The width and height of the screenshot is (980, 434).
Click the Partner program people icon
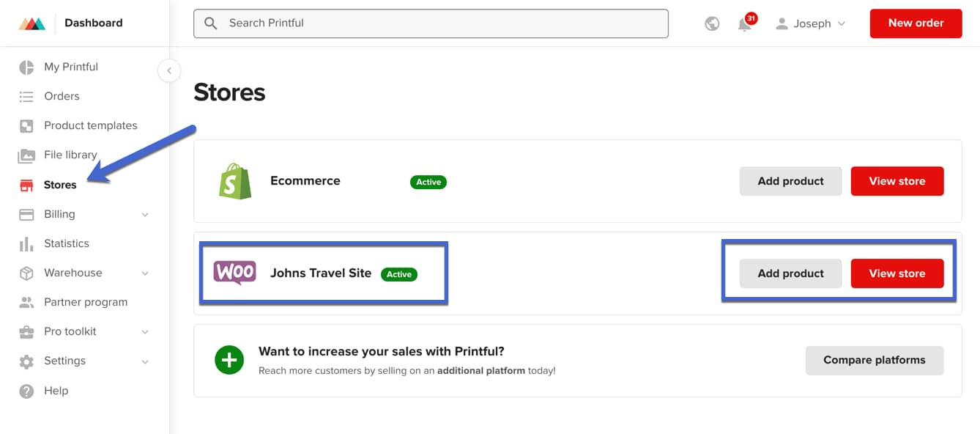point(26,302)
